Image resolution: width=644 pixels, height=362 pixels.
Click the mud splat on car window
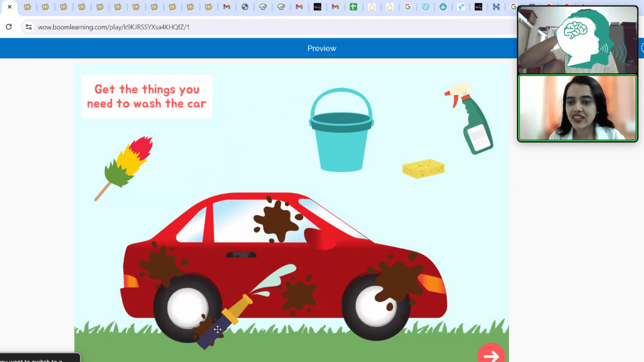tap(276, 220)
